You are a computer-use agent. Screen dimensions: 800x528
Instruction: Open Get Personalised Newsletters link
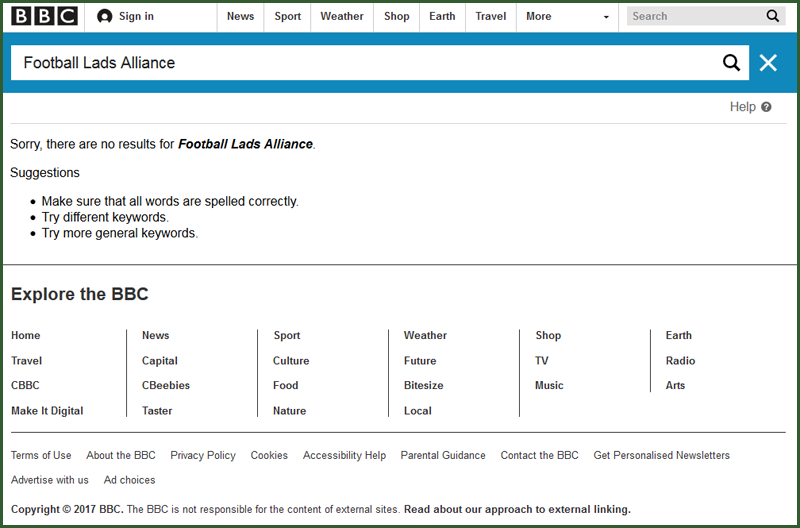point(661,455)
